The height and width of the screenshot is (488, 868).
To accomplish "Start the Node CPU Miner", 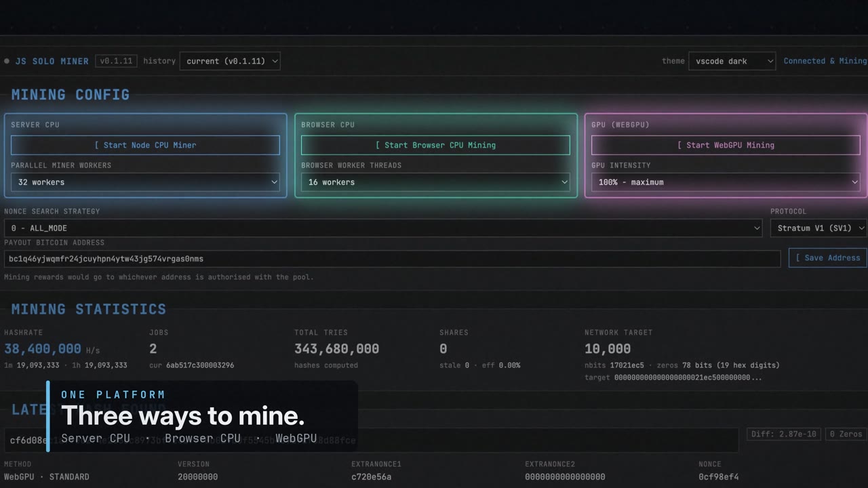I will click(145, 145).
